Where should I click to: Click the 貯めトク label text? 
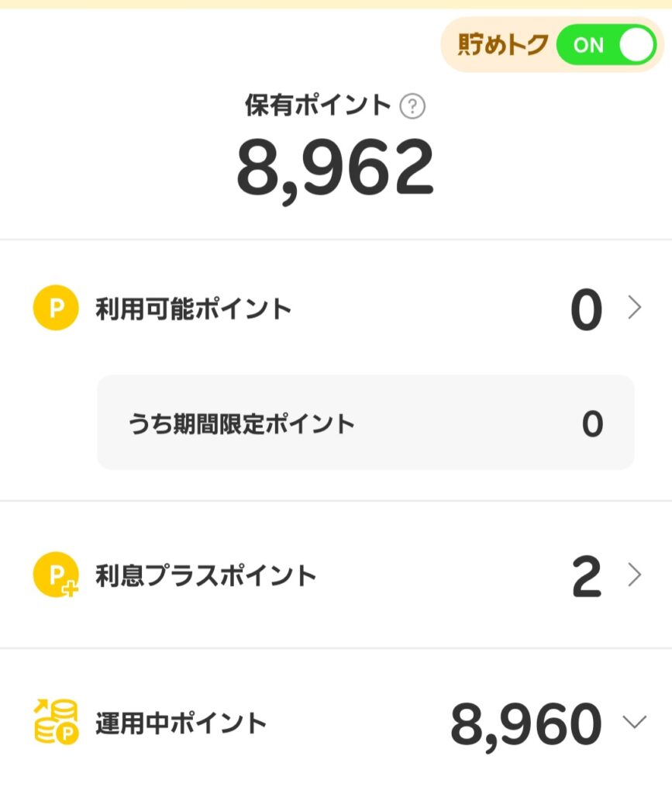[x=501, y=45]
